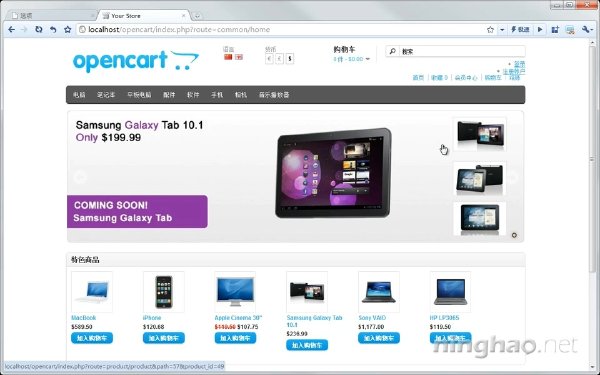
Task: Show next slide with right arrow
Action: click(x=513, y=177)
